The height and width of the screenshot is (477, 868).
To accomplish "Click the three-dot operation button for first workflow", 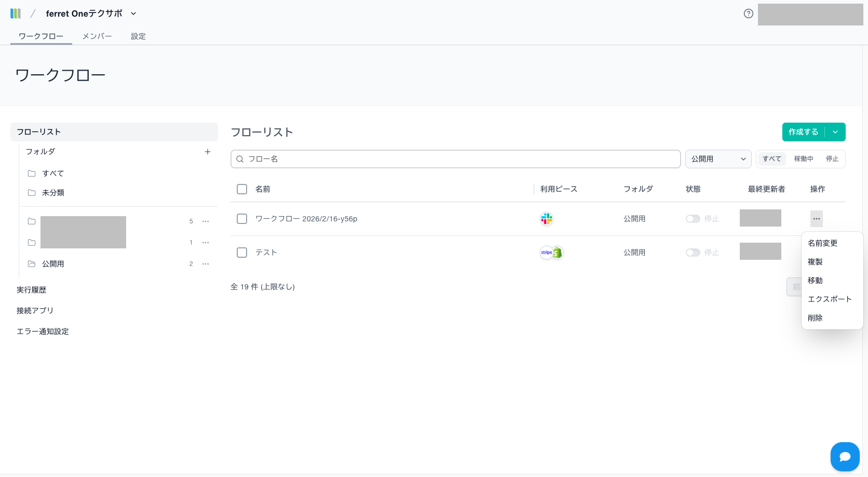I will pos(816,219).
